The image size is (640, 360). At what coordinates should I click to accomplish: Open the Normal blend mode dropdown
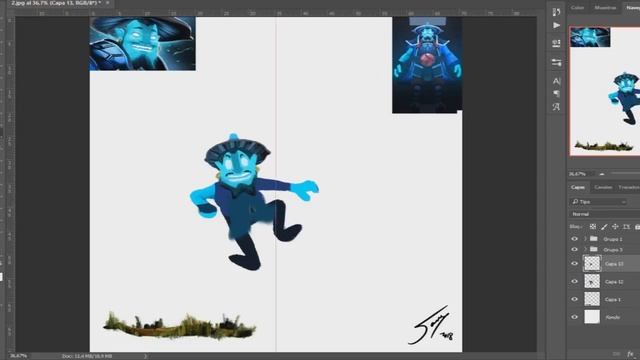point(604,214)
